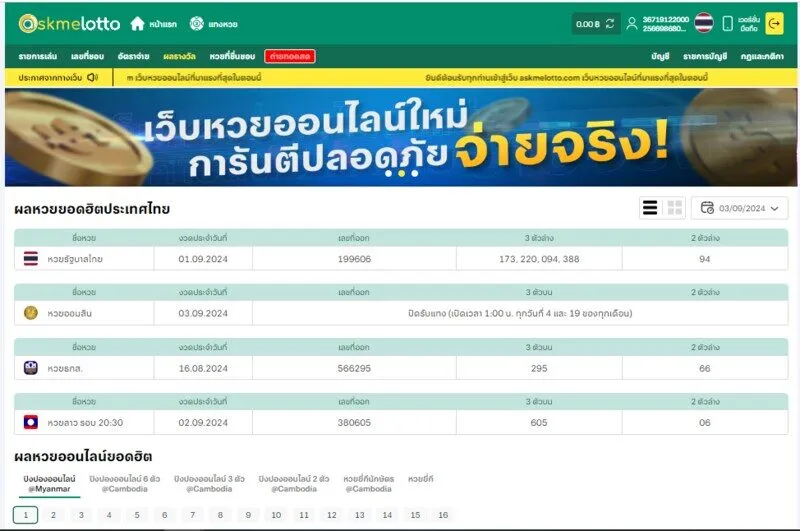Refresh the 0.00 balance with the reload icon

point(610,23)
